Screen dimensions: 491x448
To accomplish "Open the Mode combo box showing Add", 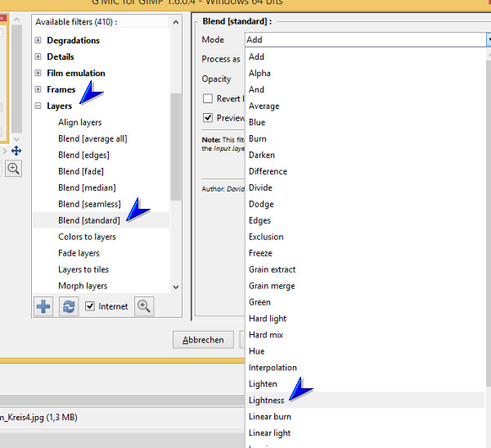I will coord(367,40).
